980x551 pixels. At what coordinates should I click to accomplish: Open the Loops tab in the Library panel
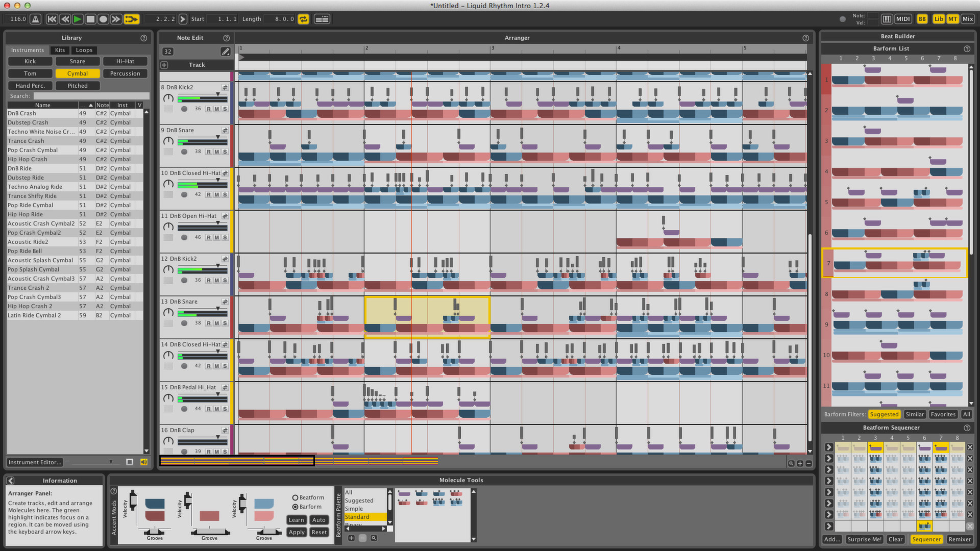coord(84,50)
